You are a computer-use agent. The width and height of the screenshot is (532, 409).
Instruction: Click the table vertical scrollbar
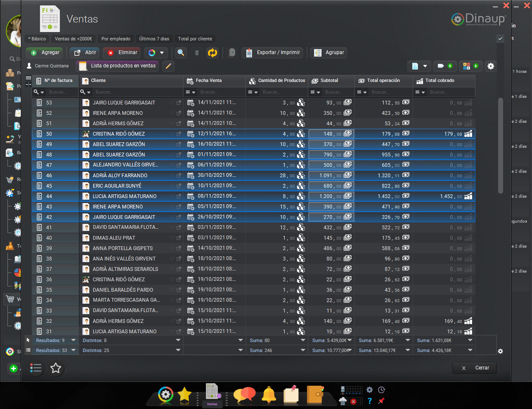[x=500, y=146]
